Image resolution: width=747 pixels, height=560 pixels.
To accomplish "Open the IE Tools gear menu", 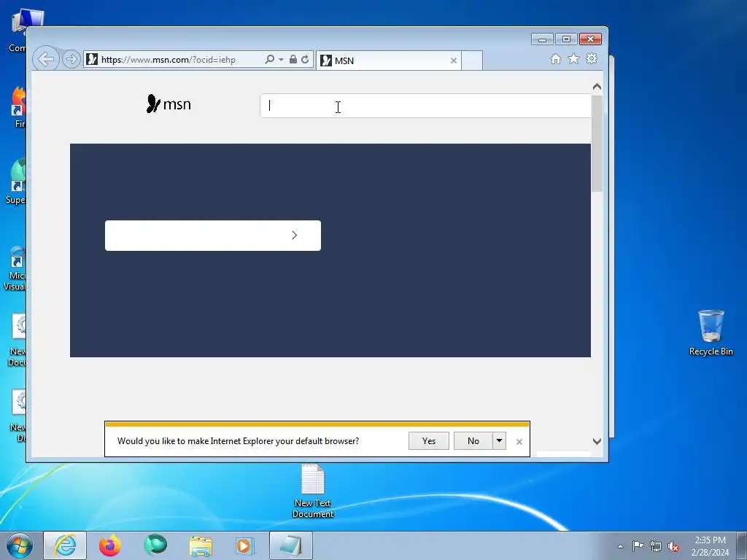I will (x=592, y=58).
